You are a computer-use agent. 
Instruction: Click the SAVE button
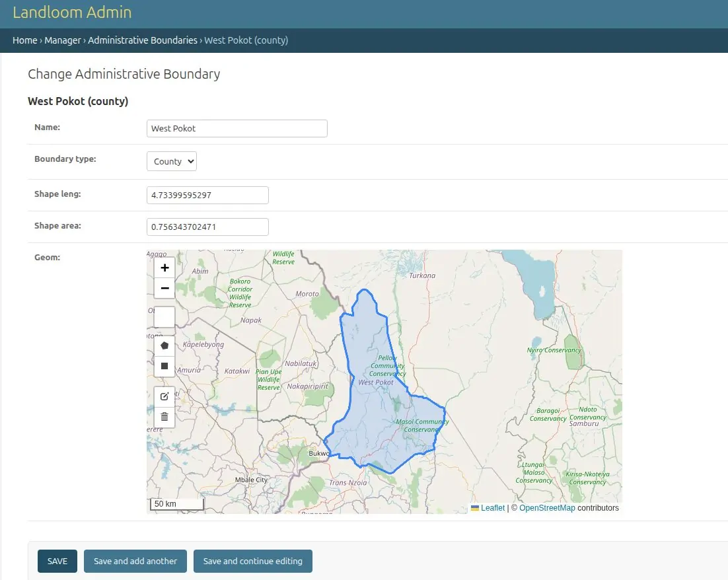(57, 561)
